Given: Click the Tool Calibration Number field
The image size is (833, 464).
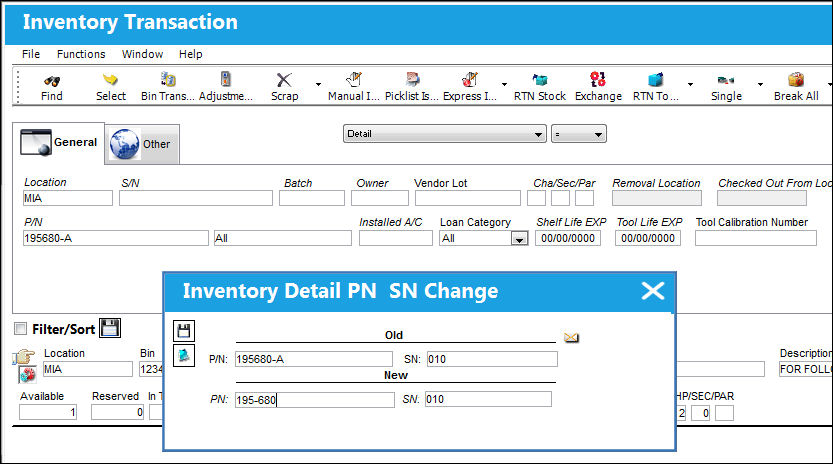Looking at the screenshot, I should [x=755, y=238].
